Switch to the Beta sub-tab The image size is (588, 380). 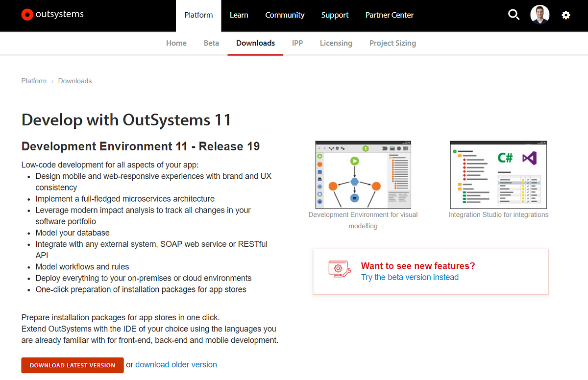coord(211,43)
